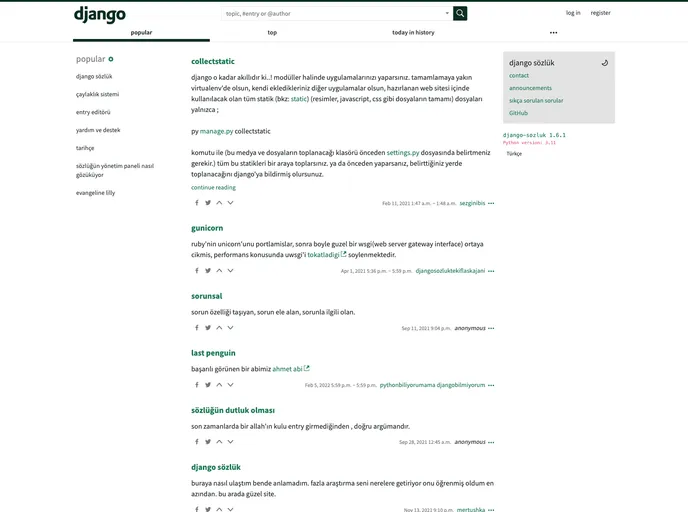Open the gunicorn entry title

pyautogui.click(x=207, y=228)
